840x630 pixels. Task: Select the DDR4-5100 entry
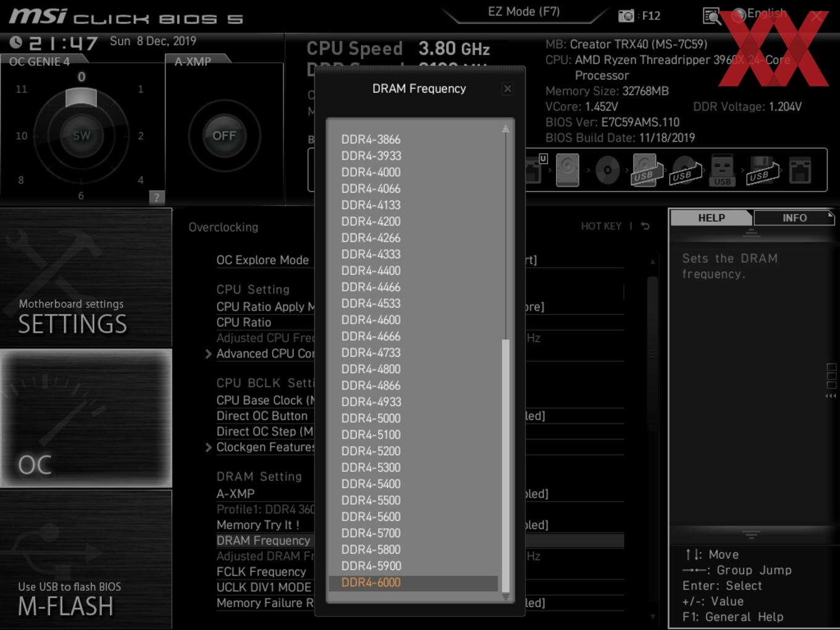[371, 435]
